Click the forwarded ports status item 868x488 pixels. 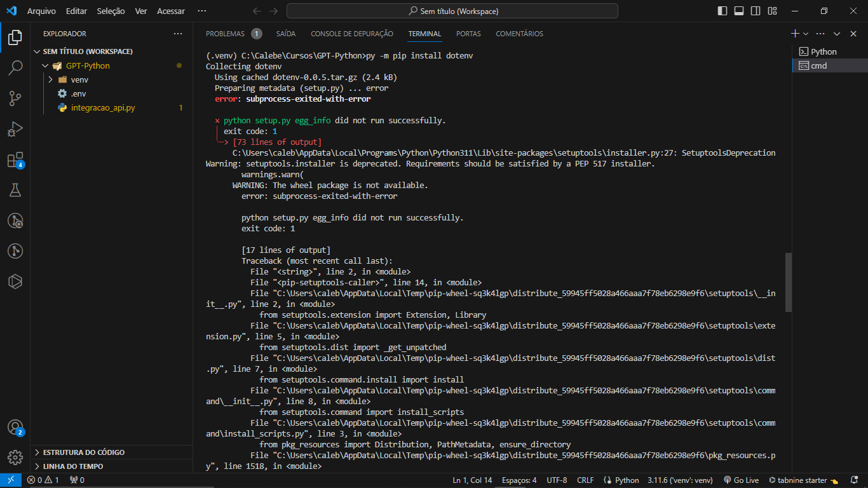point(77,480)
